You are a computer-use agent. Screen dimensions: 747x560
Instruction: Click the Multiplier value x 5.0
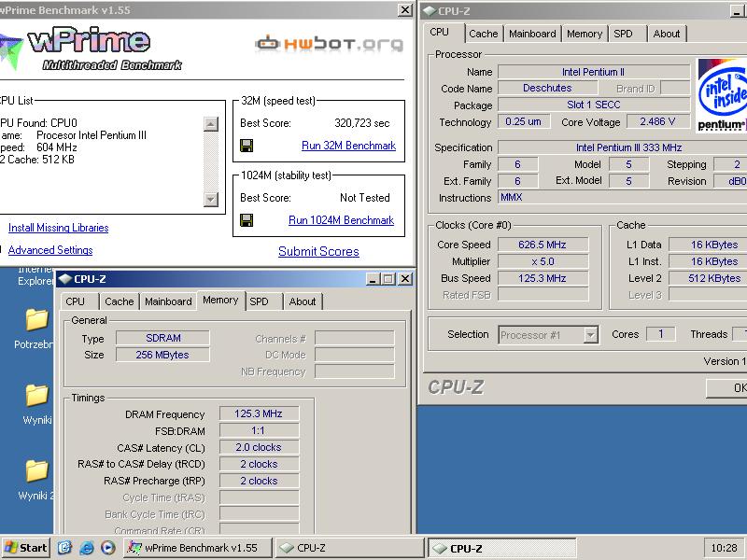543,261
